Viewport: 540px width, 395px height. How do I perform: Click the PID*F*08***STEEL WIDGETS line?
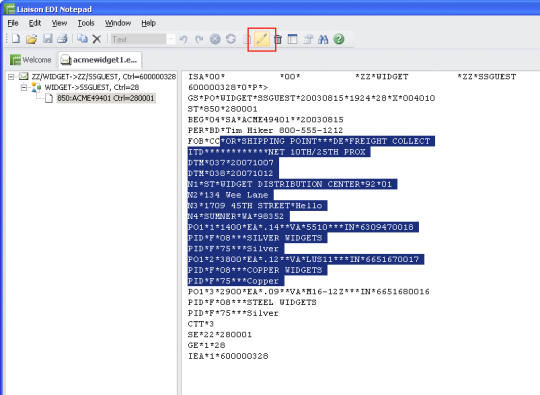[x=252, y=302]
